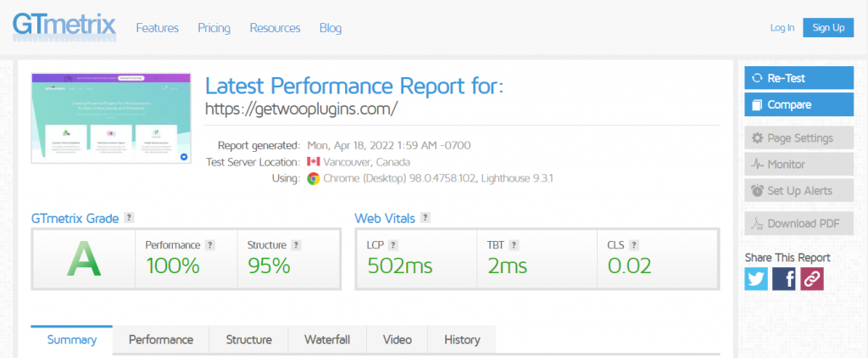Click Download PDF button
The width and height of the screenshot is (868, 358).
[x=798, y=223]
